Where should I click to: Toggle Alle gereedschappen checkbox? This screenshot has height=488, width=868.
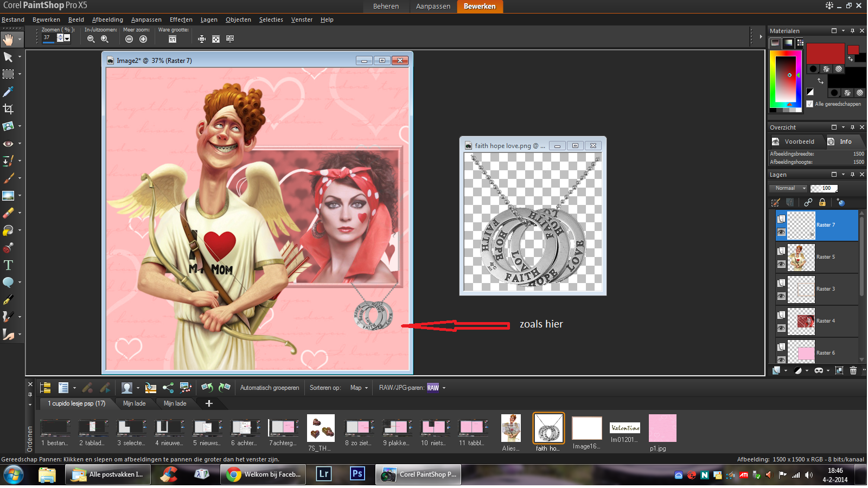tap(810, 104)
